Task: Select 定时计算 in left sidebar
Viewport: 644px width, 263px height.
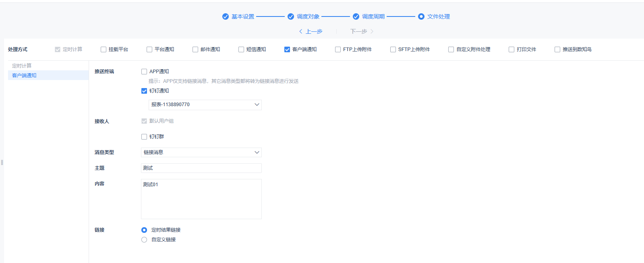Action: coord(22,66)
